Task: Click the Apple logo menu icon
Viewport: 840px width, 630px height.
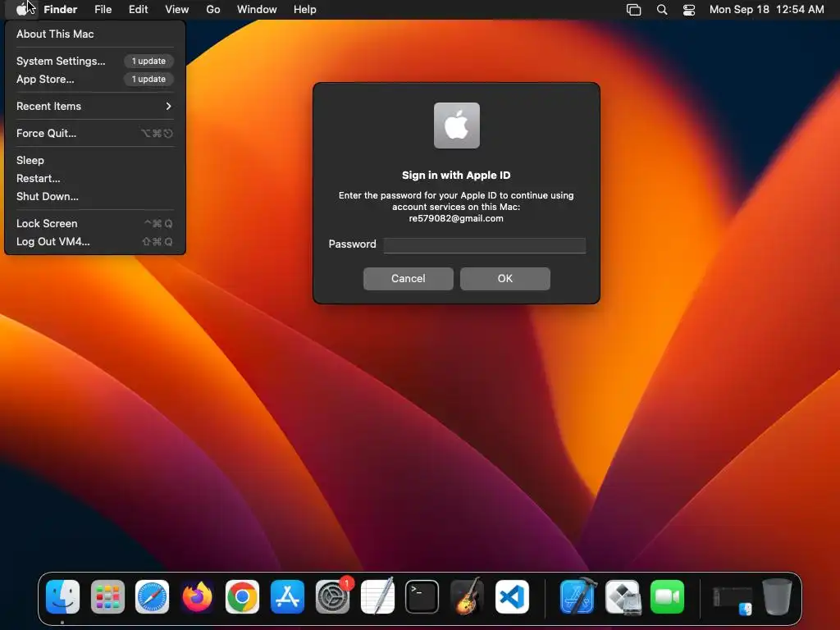Action: point(21,9)
